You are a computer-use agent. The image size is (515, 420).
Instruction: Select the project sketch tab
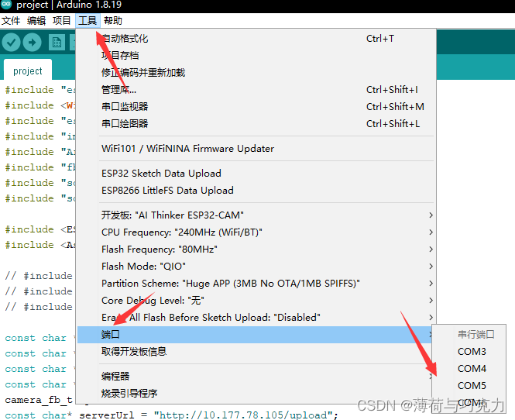(x=28, y=71)
